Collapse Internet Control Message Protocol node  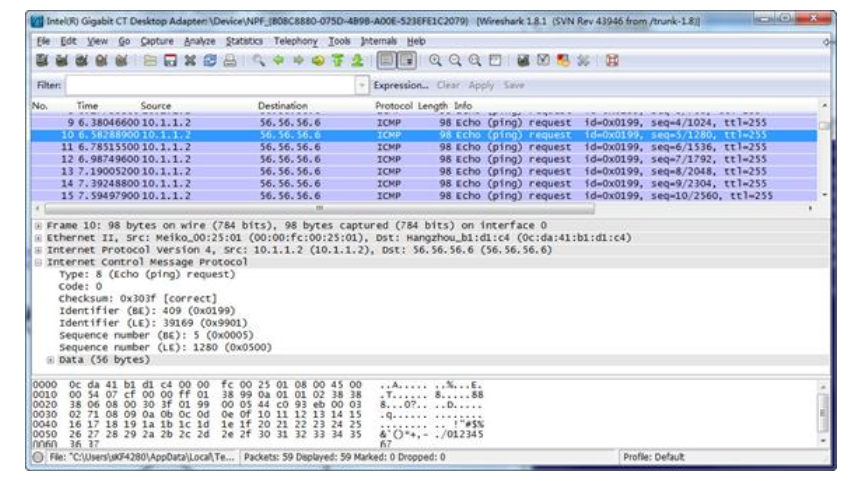click(38, 263)
